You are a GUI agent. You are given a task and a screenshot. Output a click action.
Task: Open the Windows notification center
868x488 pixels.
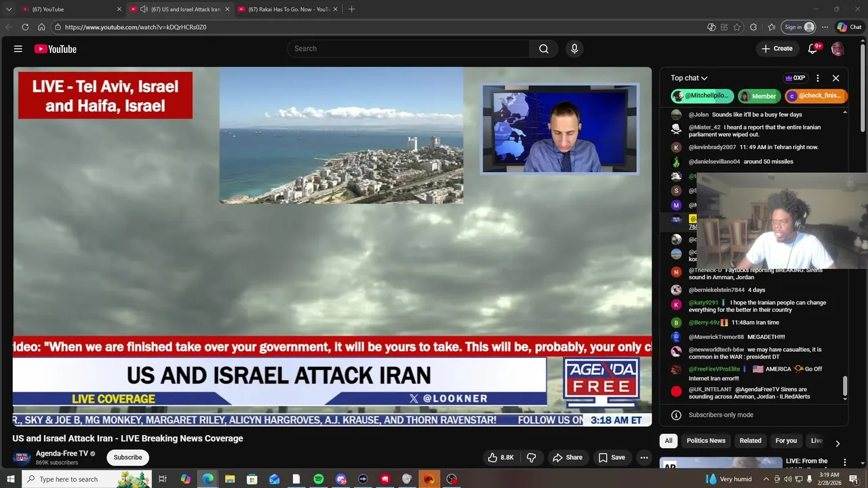[x=854, y=479]
